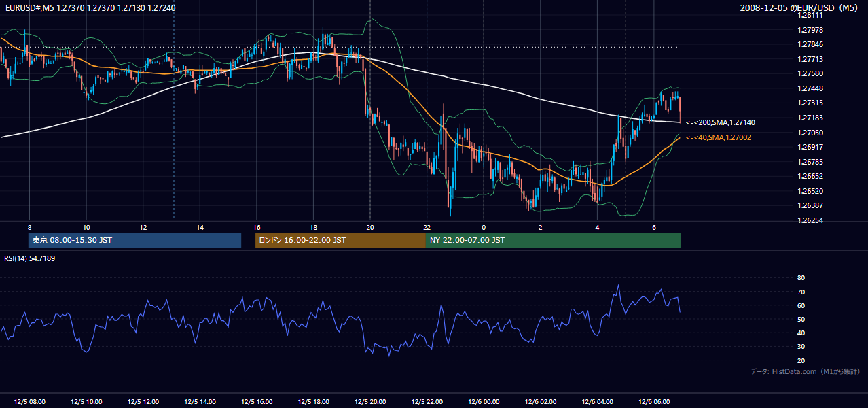Click hour label 22 under the price chart

[x=427, y=227]
